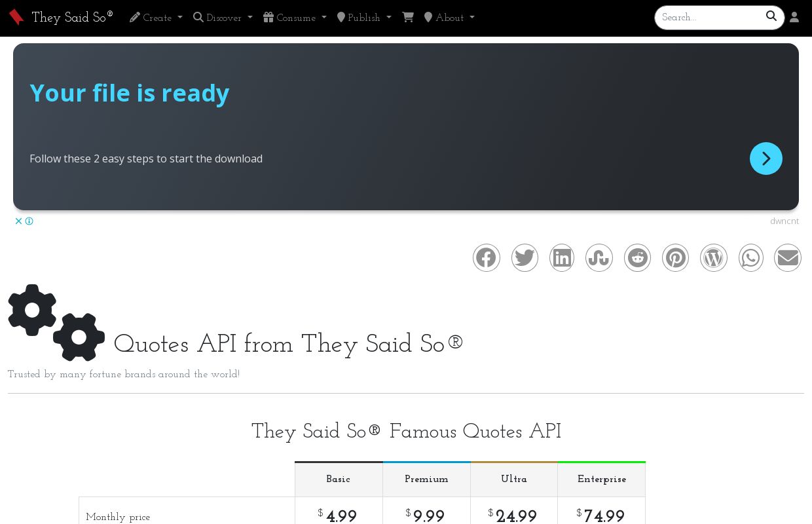Expand the Publish dropdown menu
812x524 pixels.
[364, 18]
